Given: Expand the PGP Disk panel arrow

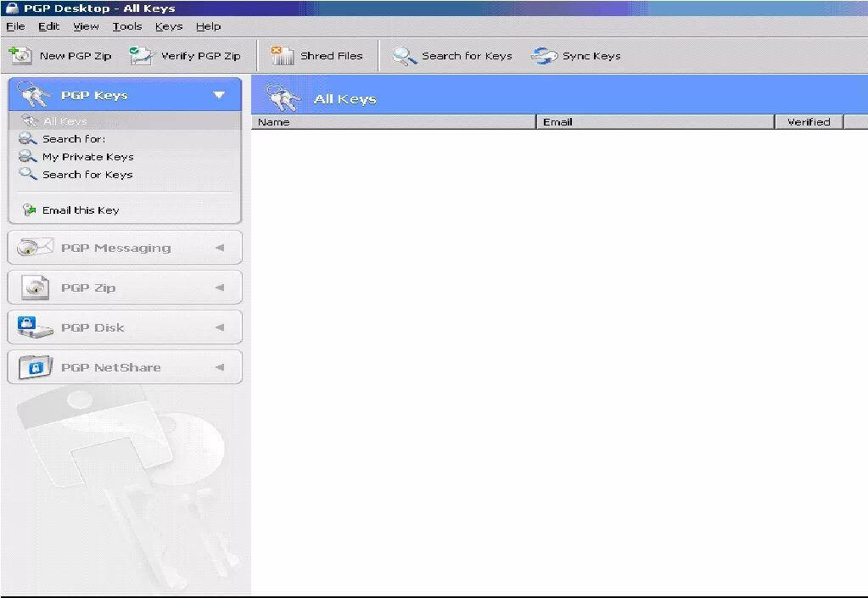Looking at the screenshot, I should click(220, 327).
